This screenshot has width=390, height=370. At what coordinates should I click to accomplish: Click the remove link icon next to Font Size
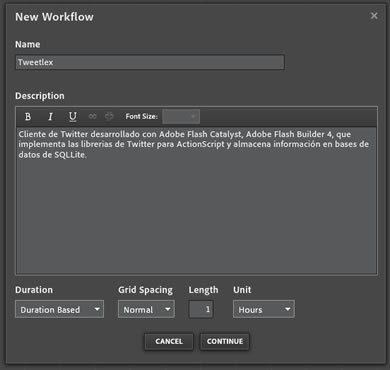(109, 116)
